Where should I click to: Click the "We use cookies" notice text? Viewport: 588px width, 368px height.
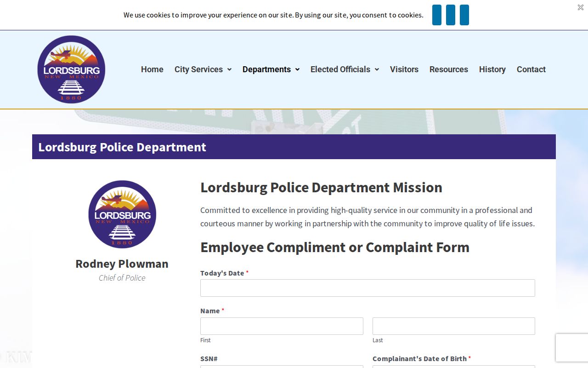tap(273, 15)
